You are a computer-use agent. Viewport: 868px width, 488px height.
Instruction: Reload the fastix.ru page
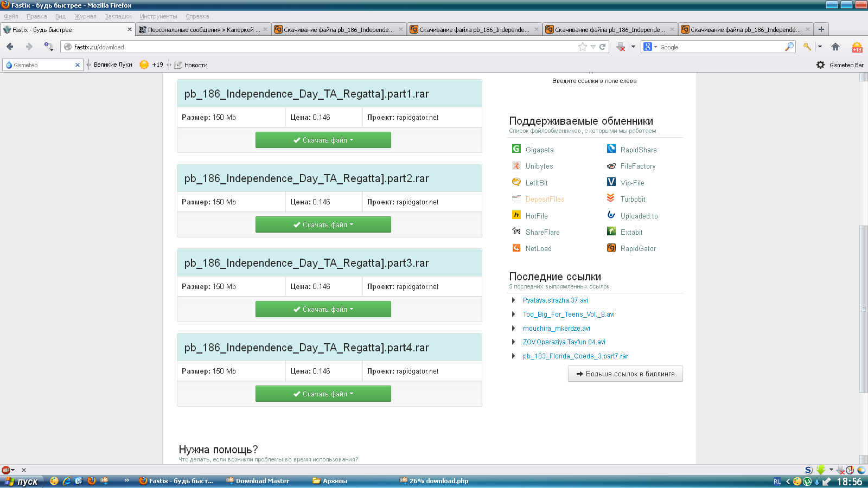point(602,47)
